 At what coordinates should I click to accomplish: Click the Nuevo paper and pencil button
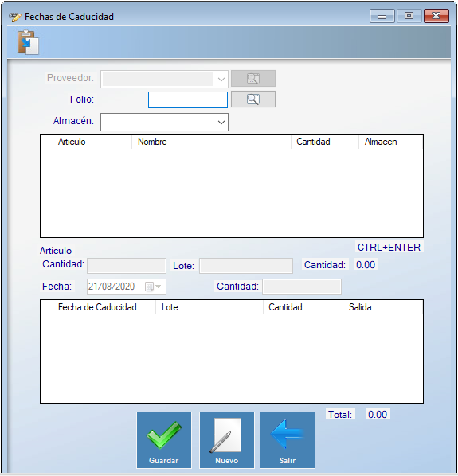226,440
